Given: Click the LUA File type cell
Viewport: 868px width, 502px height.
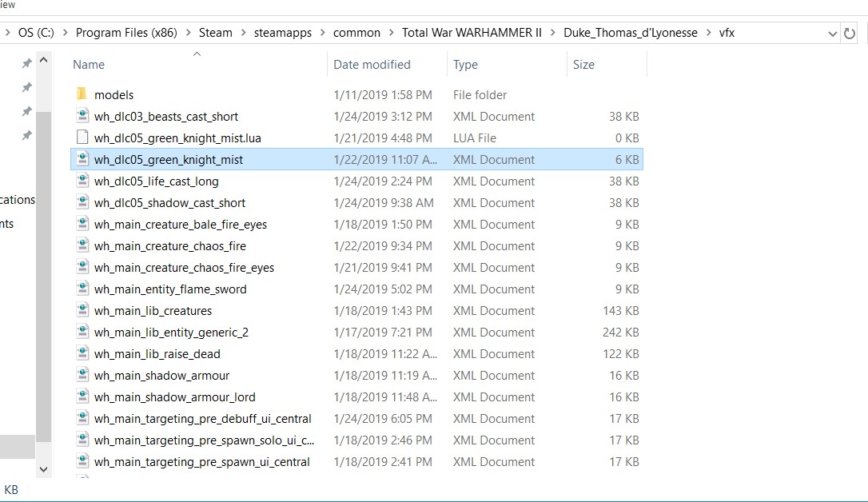Looking at the screenshot, I should 475,137.
